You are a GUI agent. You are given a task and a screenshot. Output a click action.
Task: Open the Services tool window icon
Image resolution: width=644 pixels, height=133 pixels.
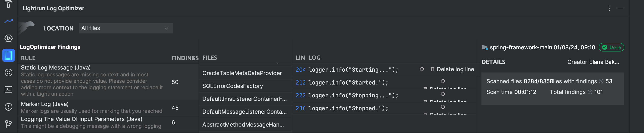[x=9, y=38]
